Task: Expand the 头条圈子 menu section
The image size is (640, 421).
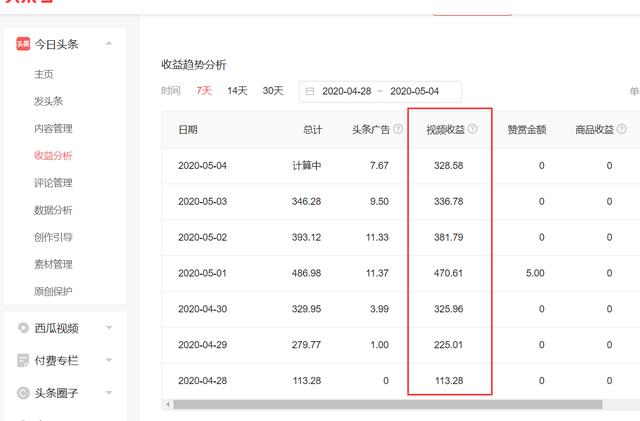Action: pos(109,393)
